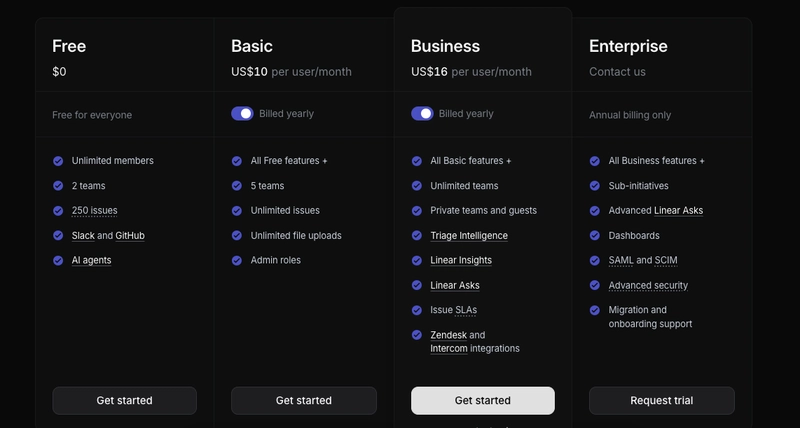Image resolution: width=800 pixels, height=428 pixels.
Task: Click checkmark icon beside Private teams and guests
Action: (x=416, y=210)
